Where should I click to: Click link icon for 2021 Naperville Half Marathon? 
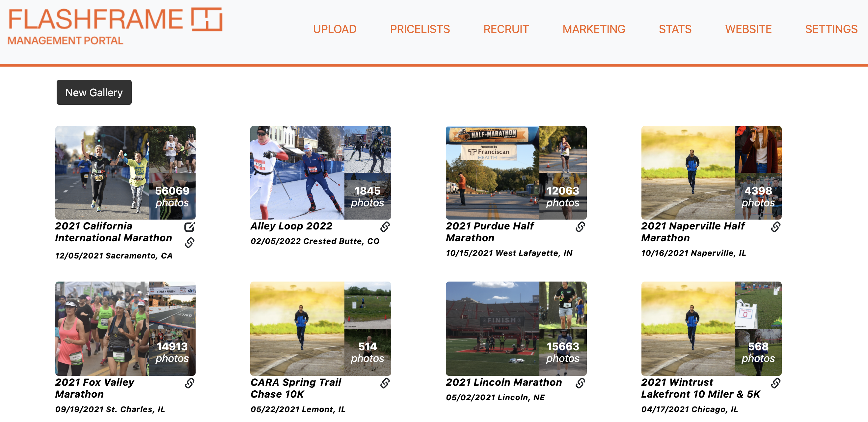775,227
